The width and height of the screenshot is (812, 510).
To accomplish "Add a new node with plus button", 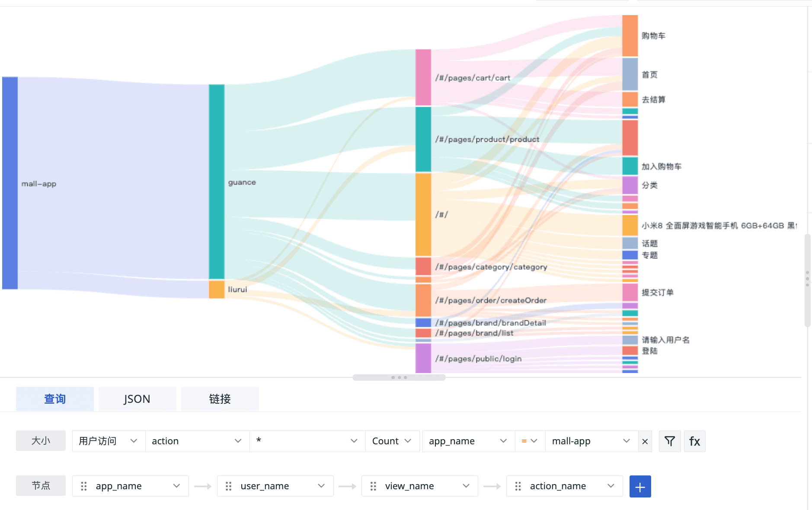I will 640,487.
